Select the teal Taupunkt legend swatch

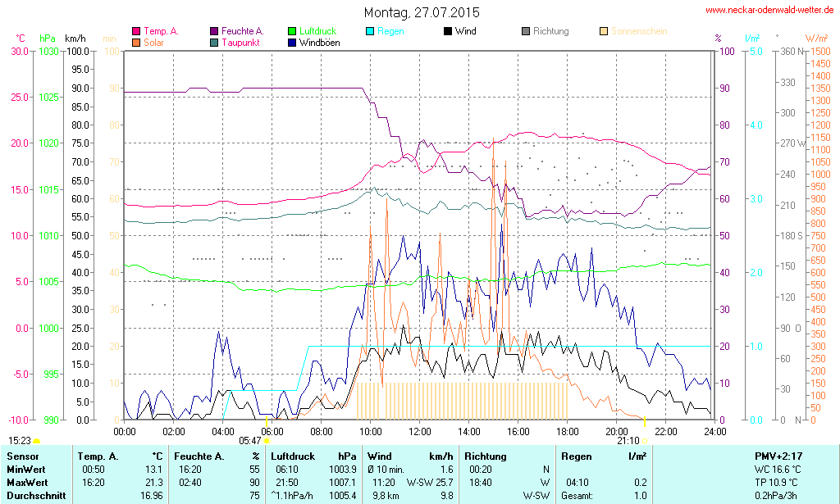point(215,42)
